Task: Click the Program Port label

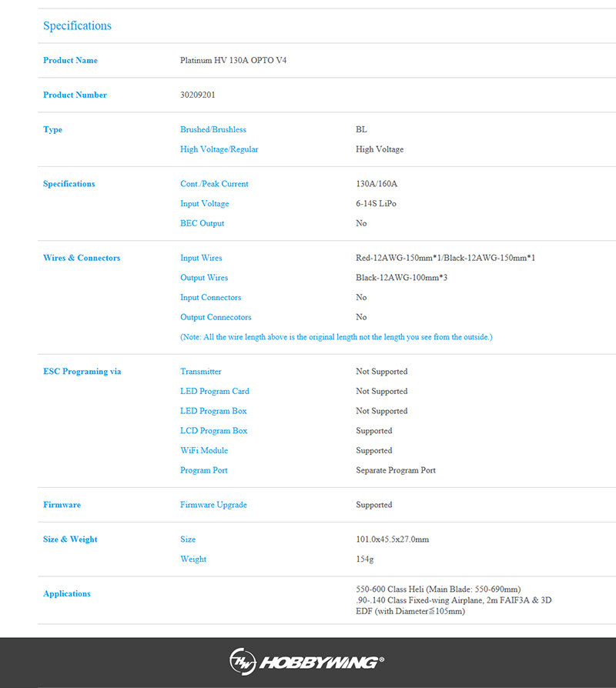Action: 204,470
